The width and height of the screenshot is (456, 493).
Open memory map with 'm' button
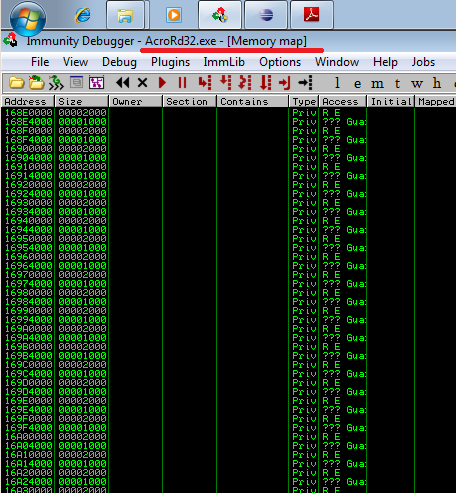pyautogui.click(x=377, y=84)
